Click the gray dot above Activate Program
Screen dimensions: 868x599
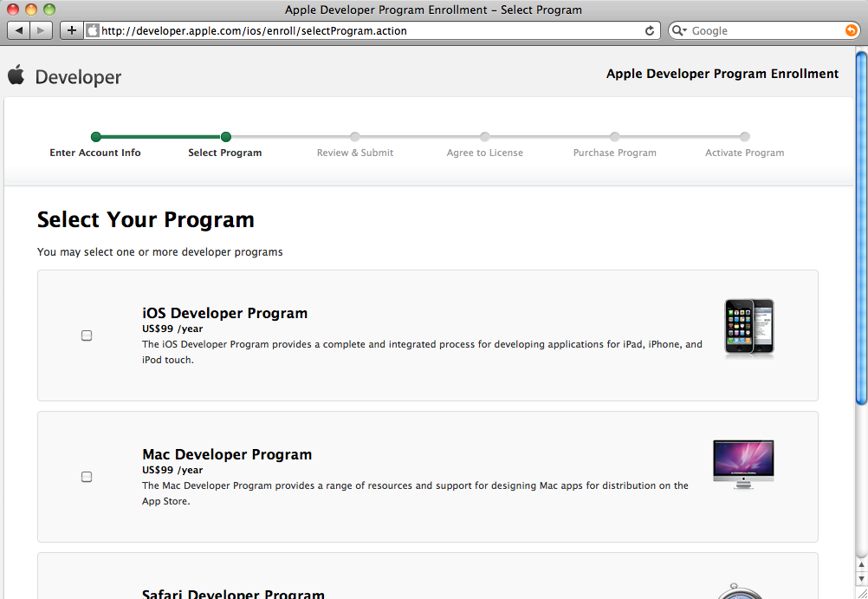point(744,136)
